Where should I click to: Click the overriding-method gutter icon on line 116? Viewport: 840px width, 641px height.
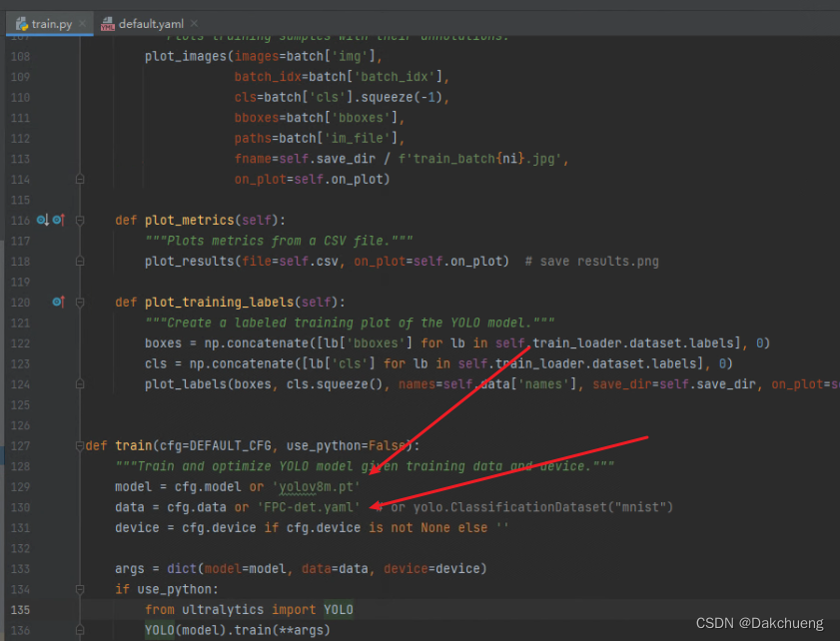[58, 220]
